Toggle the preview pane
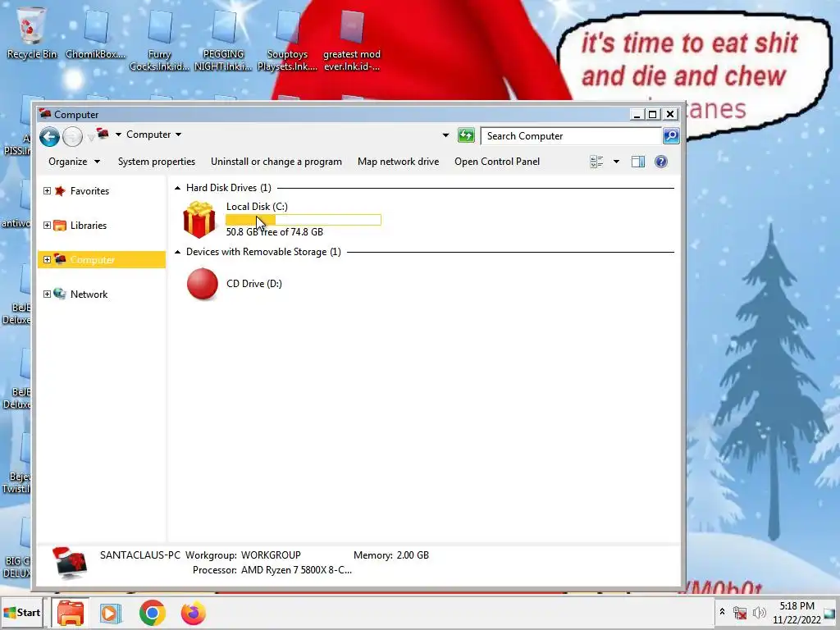 point(637,162)
